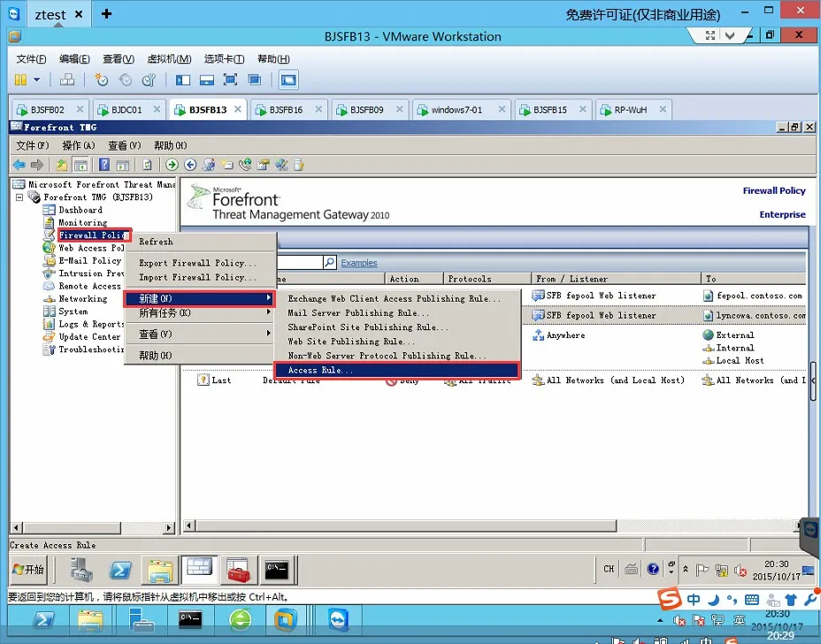The width and height of the screenshot is (821, 644).
Task: Open TMG help via the question mark icon
Action: (104, 165)
